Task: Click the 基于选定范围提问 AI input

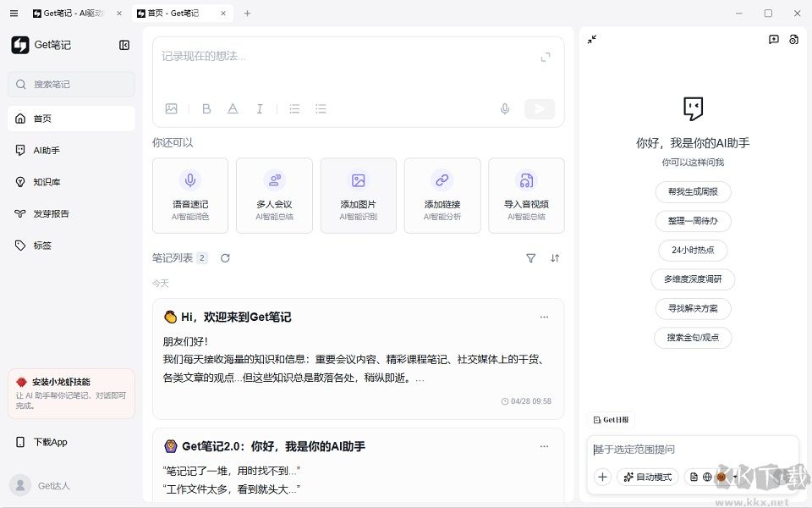Action: pyautogui.click(x=693, y=450)
